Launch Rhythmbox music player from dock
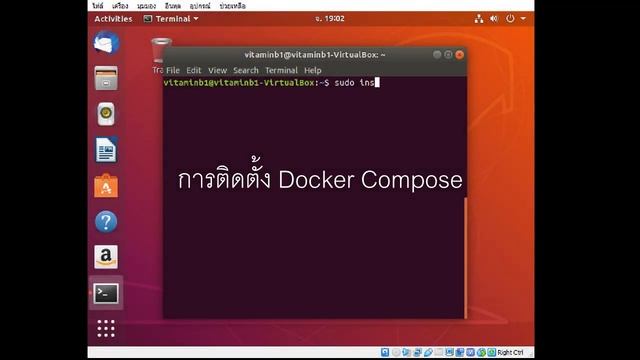640x360 pixels. (x=106, y=114)
